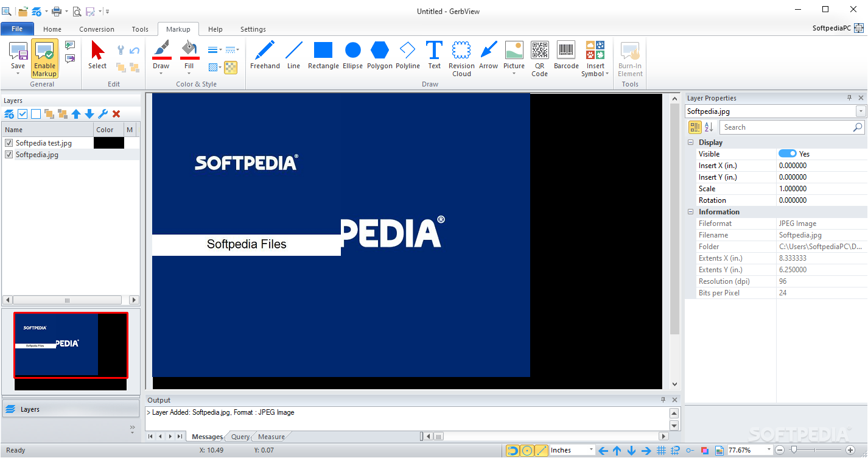Open layer settings wrench in Layers panel

[103, 114]
